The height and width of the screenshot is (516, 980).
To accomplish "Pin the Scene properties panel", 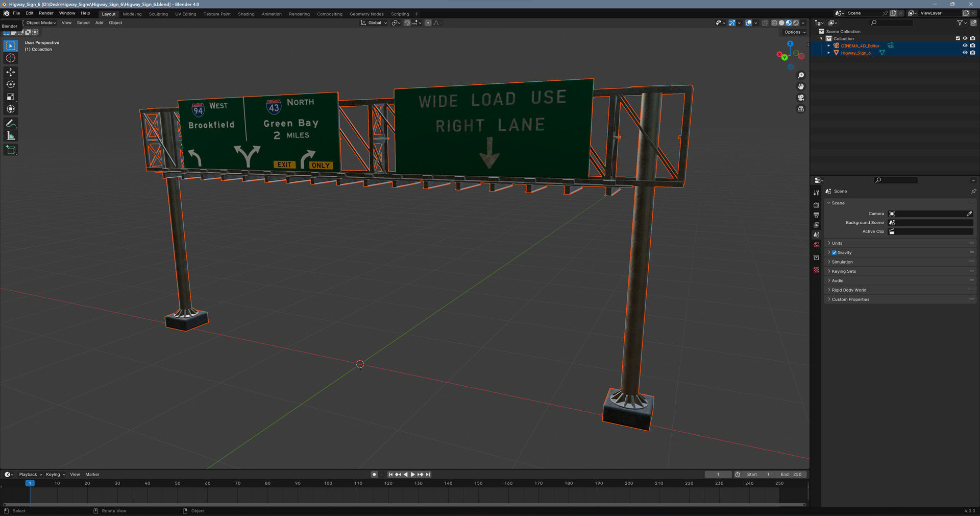I will (973, 191).
